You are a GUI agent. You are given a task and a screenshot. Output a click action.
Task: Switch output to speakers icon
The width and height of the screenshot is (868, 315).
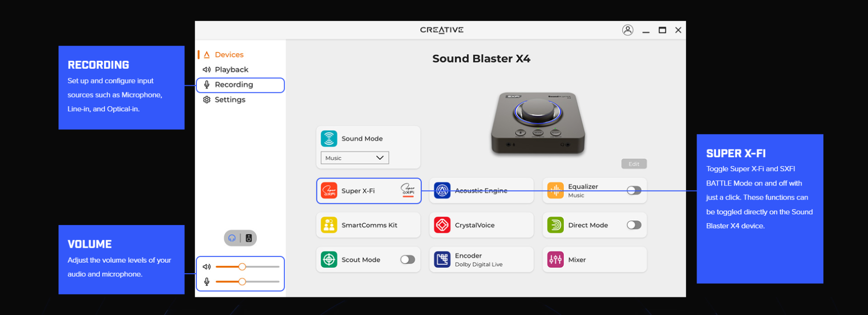[x=249, y=238]
